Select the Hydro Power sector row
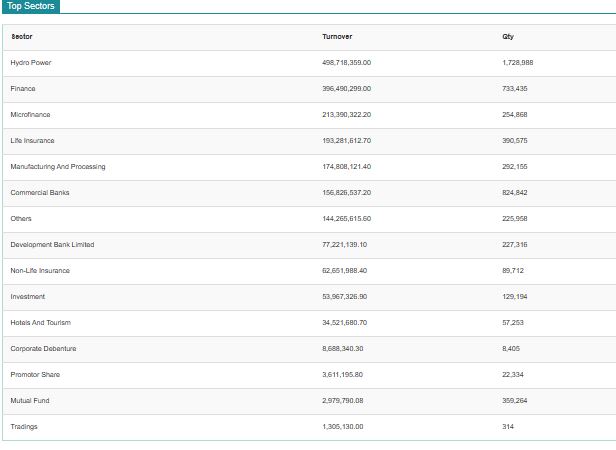616x450 pixels. (310, 63)
